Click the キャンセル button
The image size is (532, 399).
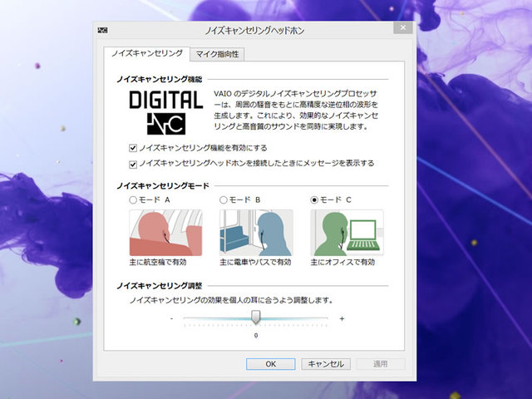coord(325,363)
